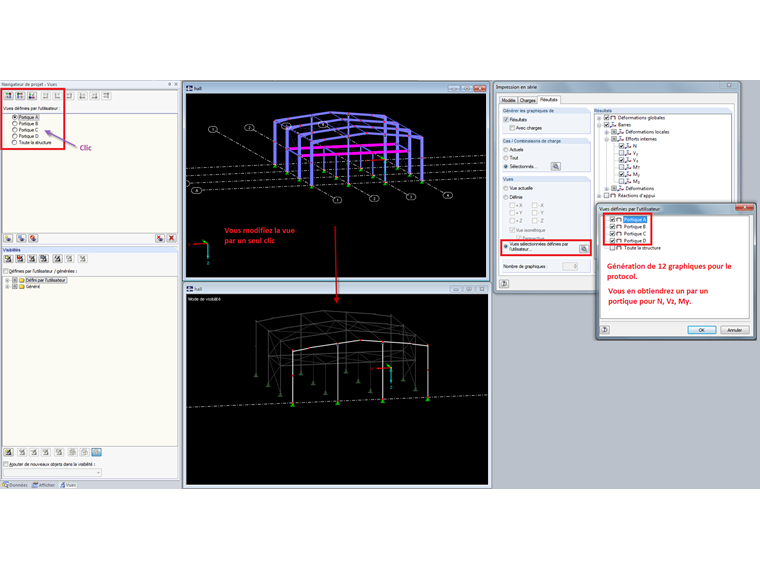
Task: Enable the Avec charges checkbox
Action: point(512,128)
